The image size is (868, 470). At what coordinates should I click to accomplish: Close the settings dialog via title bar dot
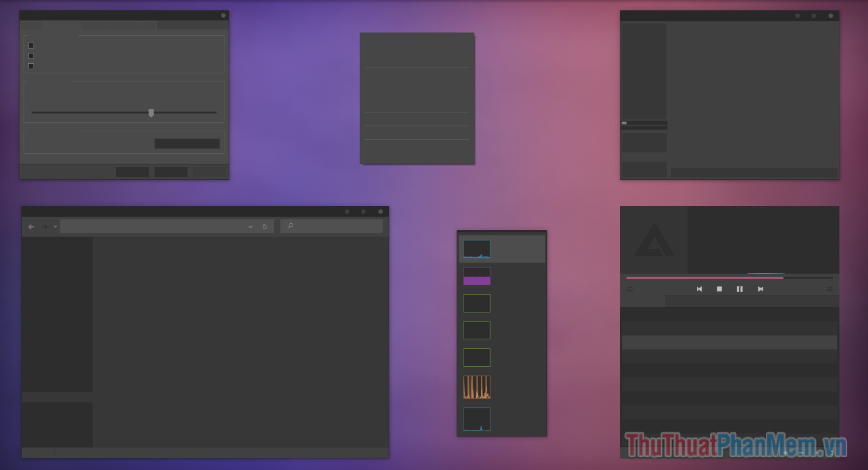click(x=223, y=15)
